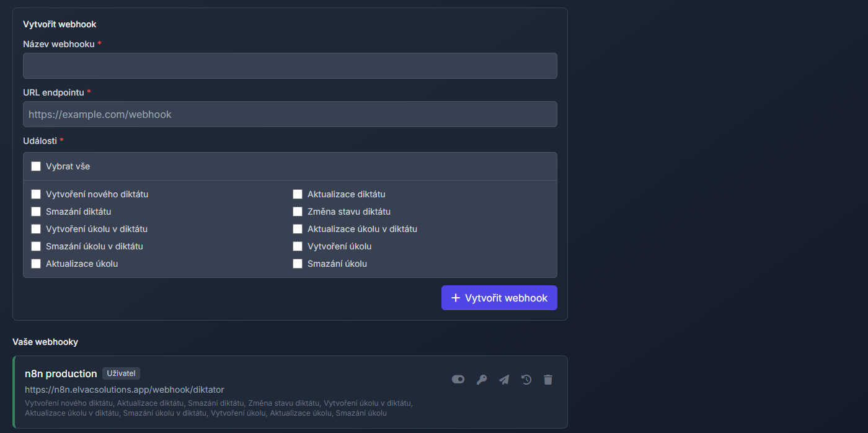
Task: Click the Vaše webhooky heading
Action: [45, 342]
